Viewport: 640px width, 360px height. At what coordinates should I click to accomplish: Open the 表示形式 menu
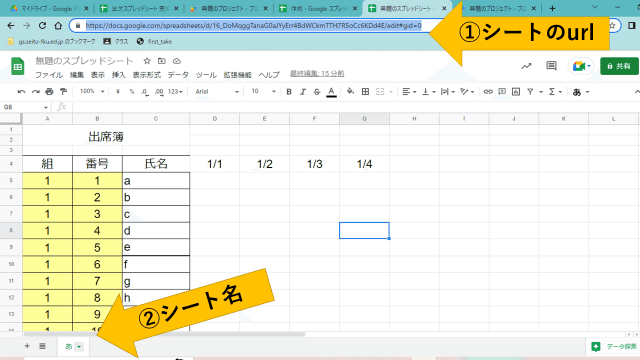147,75
